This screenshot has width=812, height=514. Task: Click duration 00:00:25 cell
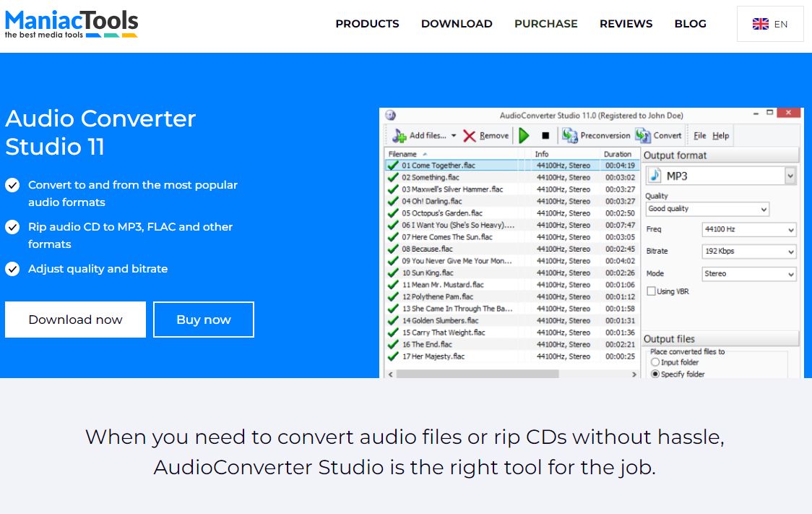(620, 356)
